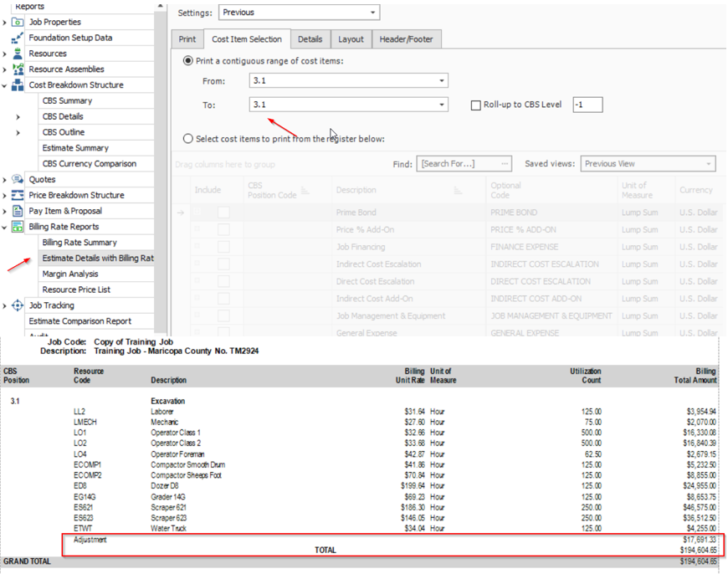The width and height of the screenshot is (728, 574).
Task: Select the Estimate Details with Billing Rates report
Action: 95,258
